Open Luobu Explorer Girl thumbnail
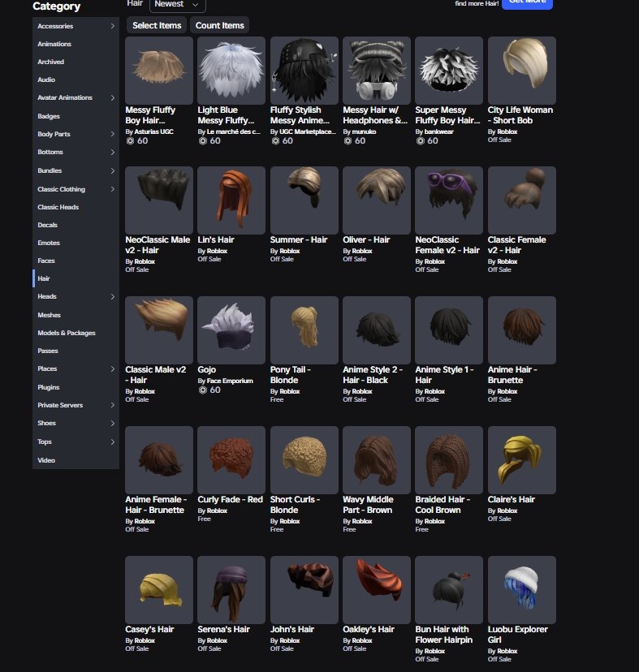This screenshot has width=639, height=672. tap(522, 590)
